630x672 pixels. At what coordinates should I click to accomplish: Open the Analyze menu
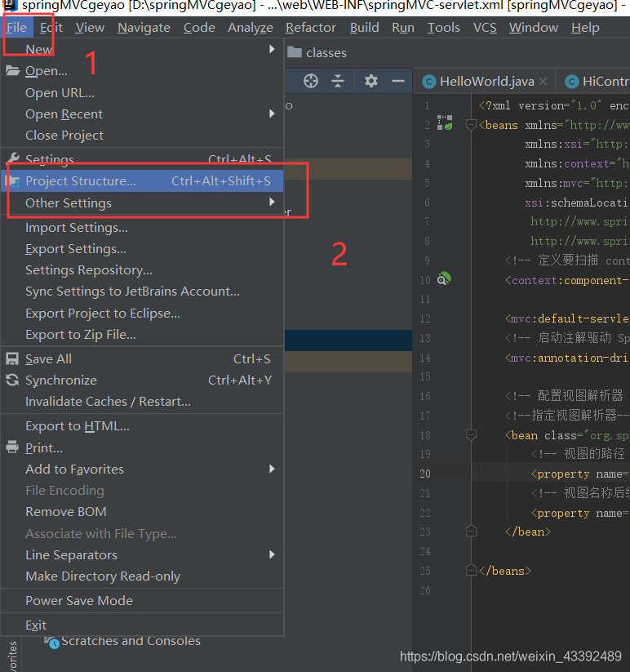click(x=250, y=28)
